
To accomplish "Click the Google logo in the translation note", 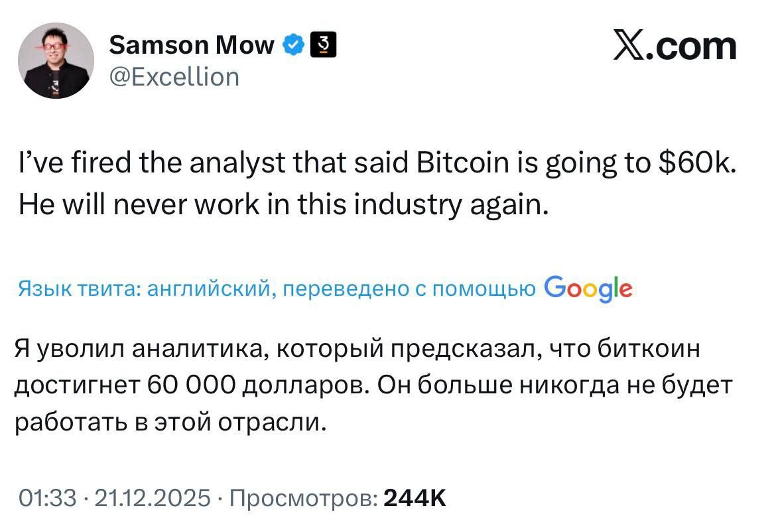I will tap(588, 289).
